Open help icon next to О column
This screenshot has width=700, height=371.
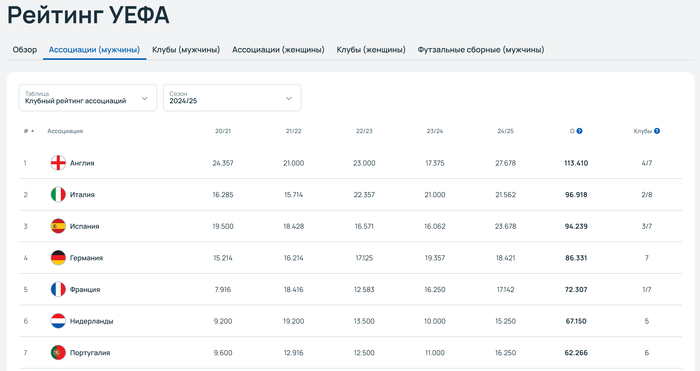(x=579, y=131)
